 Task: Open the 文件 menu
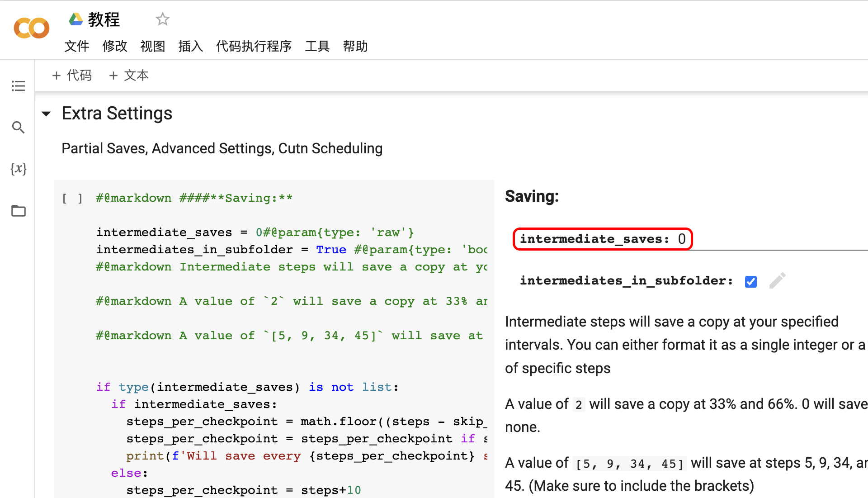(x=76, y=46)
